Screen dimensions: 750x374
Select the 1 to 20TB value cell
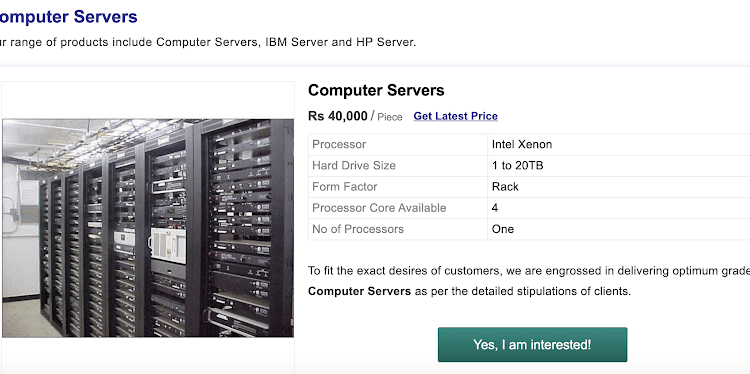tap(618, 165)
